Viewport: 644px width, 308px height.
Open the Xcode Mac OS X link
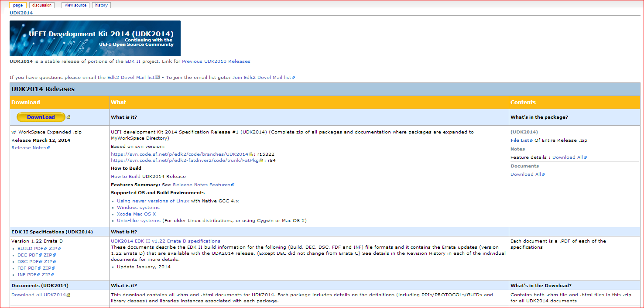(x=136, y=214)
